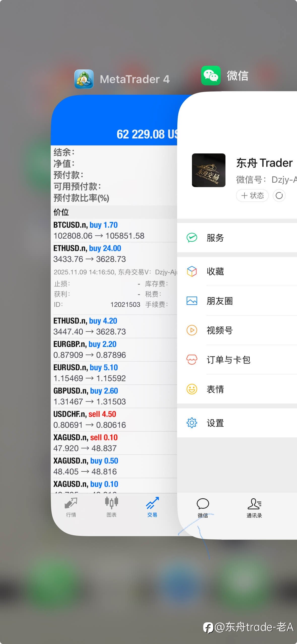
Task: Select the XAGUSD.n sell 0.10 position
Action: [x=114, y=443]
